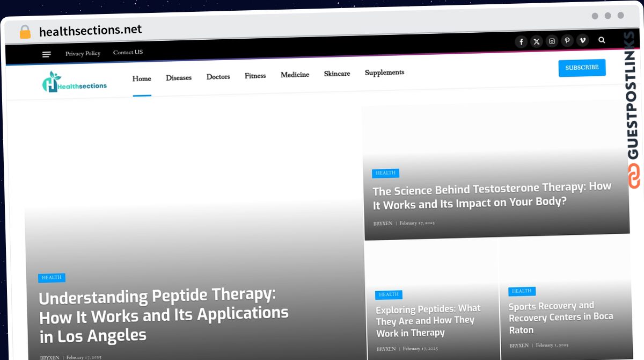Click the February 1, 2025 date
644x360 pixels.
(x=552, y=345)
